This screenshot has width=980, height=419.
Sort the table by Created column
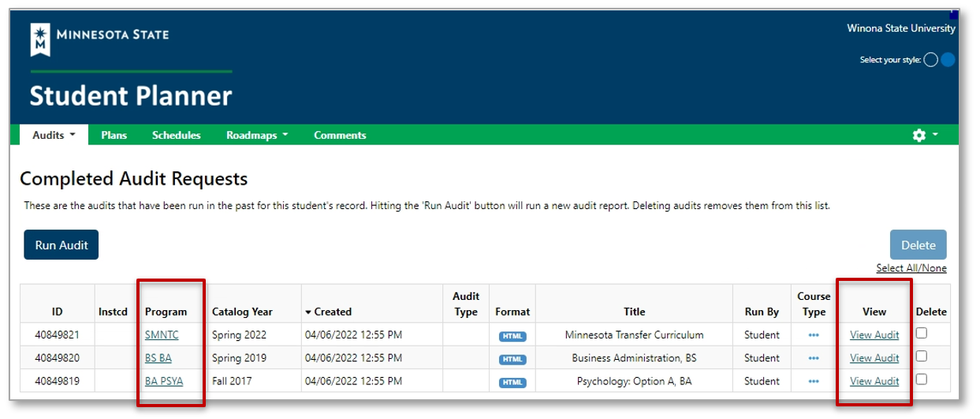[332, 312]
